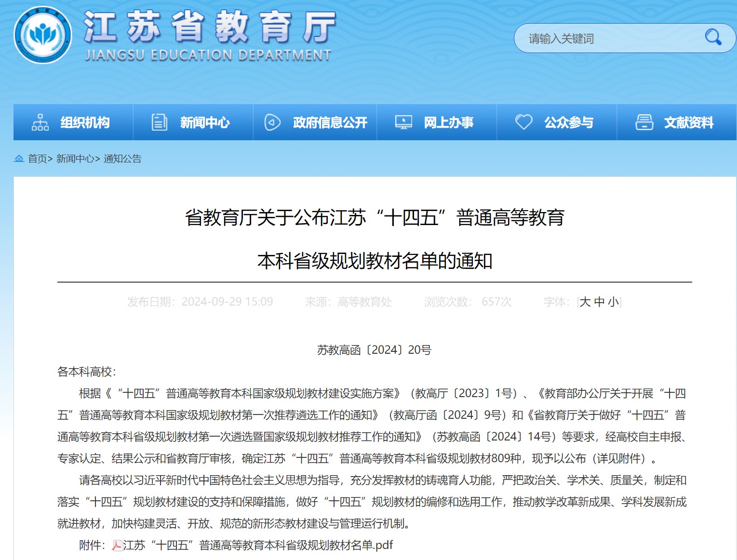Set font size to 中
The width and height of the screenshot is (737, 560).
[599, 302]
